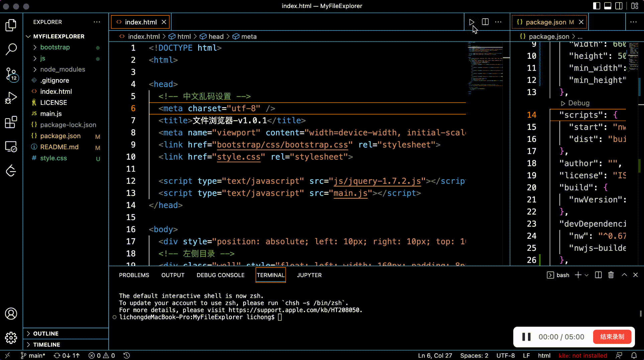Change Spaces: 2 indentation setting
644x360 pixels.
click(474, 355)
